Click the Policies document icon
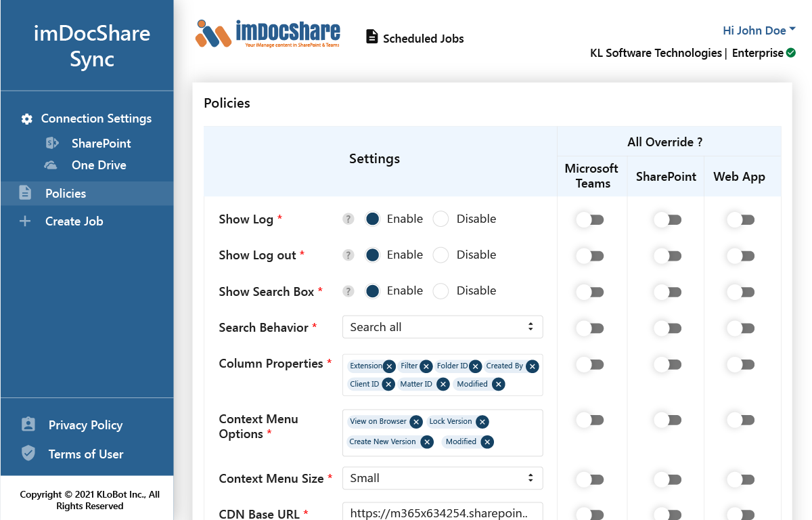Screen dimensions: 812x520 (x=25, y=193)
